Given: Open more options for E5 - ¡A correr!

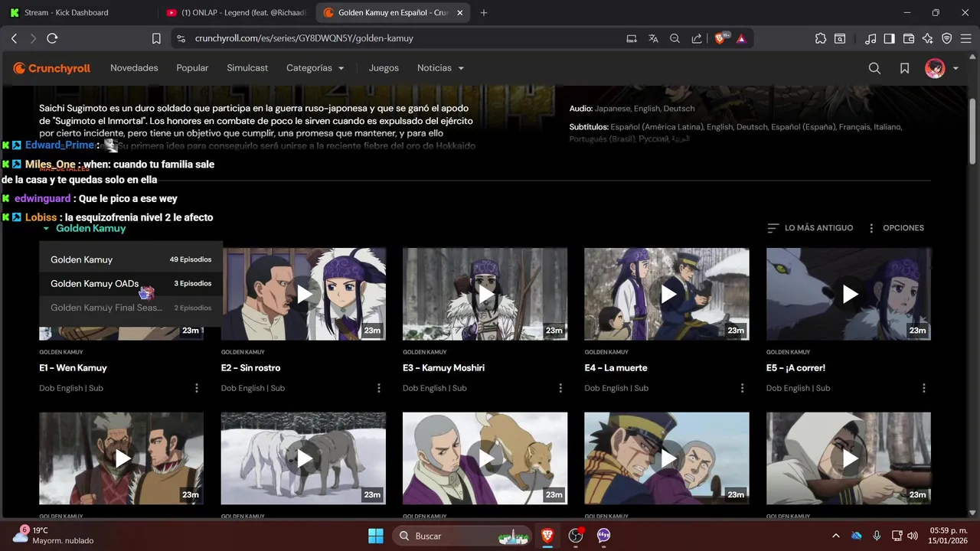Looking at the screenshot, I should coord(924,388).
